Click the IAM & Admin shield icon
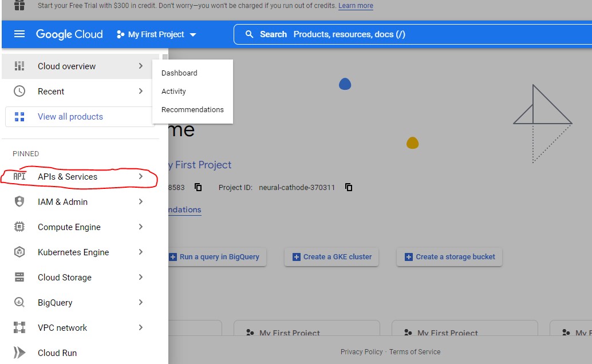Screen dimensions: 592x364 tap(19, 202)
